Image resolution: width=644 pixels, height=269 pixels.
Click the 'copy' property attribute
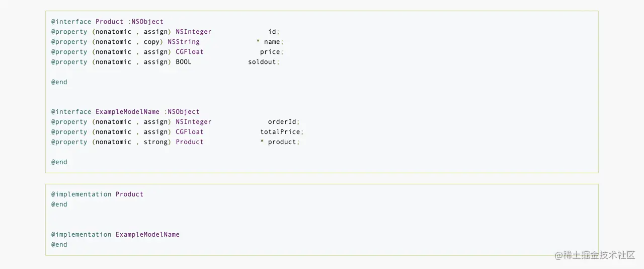tap(151, 42)
